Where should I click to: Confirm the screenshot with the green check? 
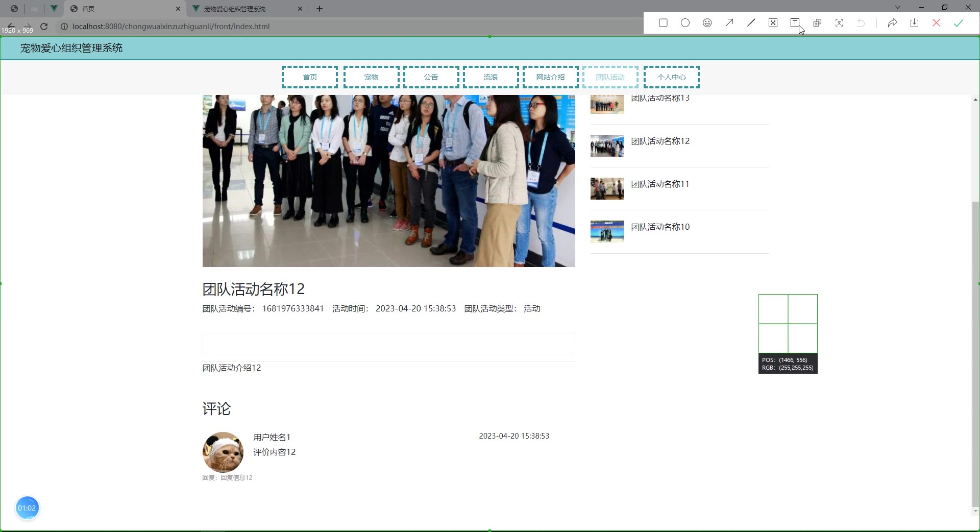958,23
